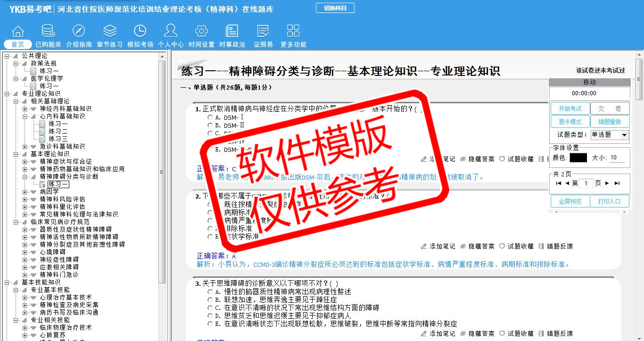Choose option A 慢性的脑器质性精神病 in question 3
This screenshot has width=644, height=341.
(210, 292)
